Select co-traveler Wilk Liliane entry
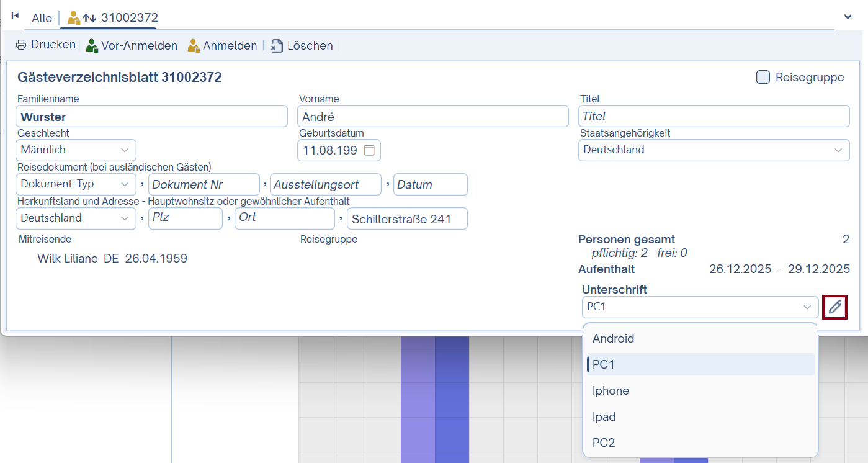Image resolution: width=868 pixels, height=463 pixels. (x=112, y=259)
